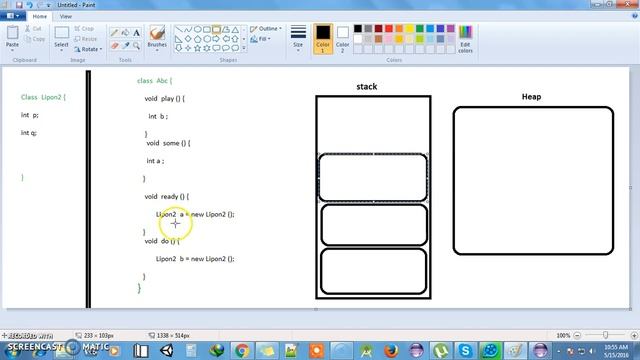Pick the purple color swatch
The image size is (640, 360).
(451, 28)
